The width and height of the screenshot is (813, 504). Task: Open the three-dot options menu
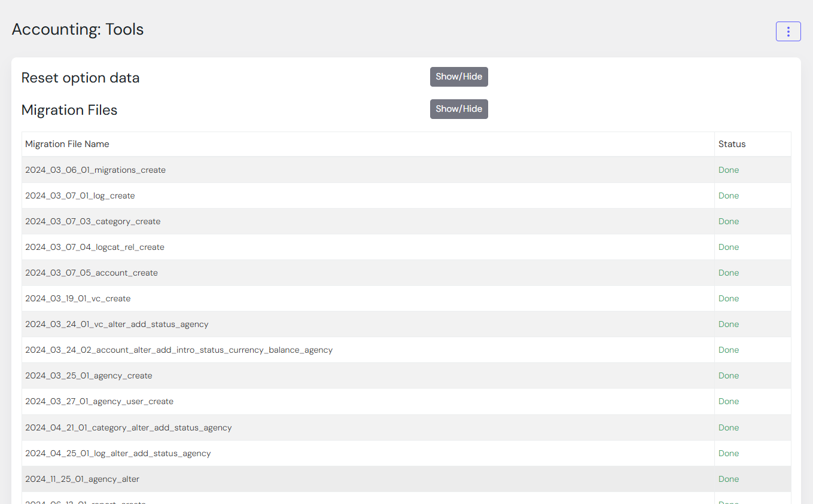click(788, 32)
